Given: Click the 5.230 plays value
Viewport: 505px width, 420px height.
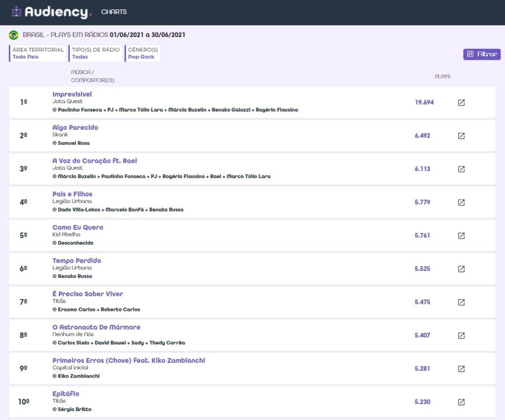Looking at the screenshot, I should (422, 402).
